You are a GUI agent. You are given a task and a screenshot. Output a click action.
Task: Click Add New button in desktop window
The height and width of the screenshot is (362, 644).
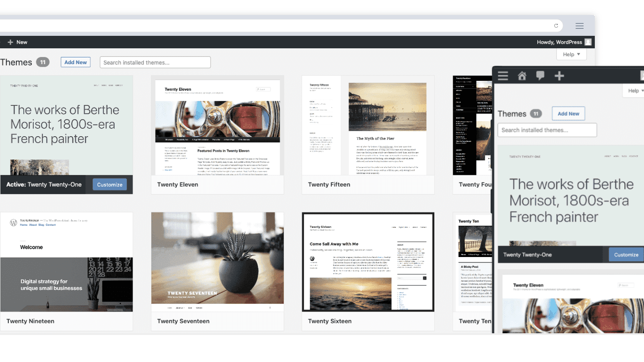pyautogui.click(x=75, y=62)
